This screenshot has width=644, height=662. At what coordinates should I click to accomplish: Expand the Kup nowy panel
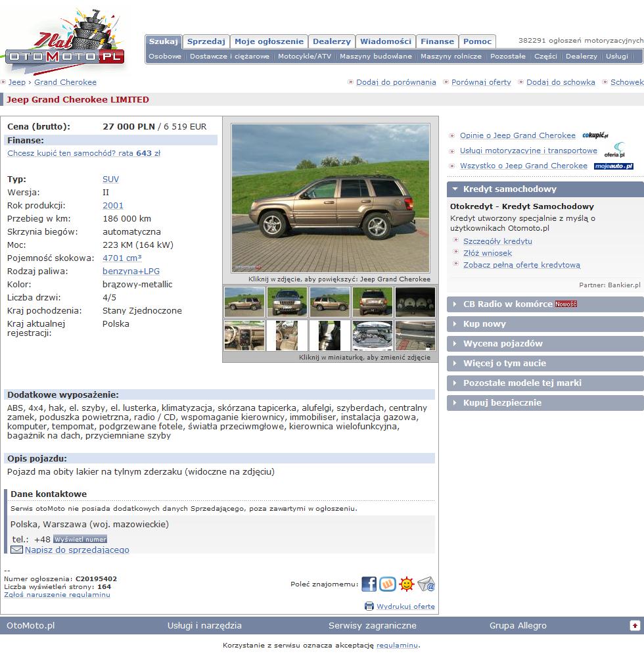[x=545, y=324]
